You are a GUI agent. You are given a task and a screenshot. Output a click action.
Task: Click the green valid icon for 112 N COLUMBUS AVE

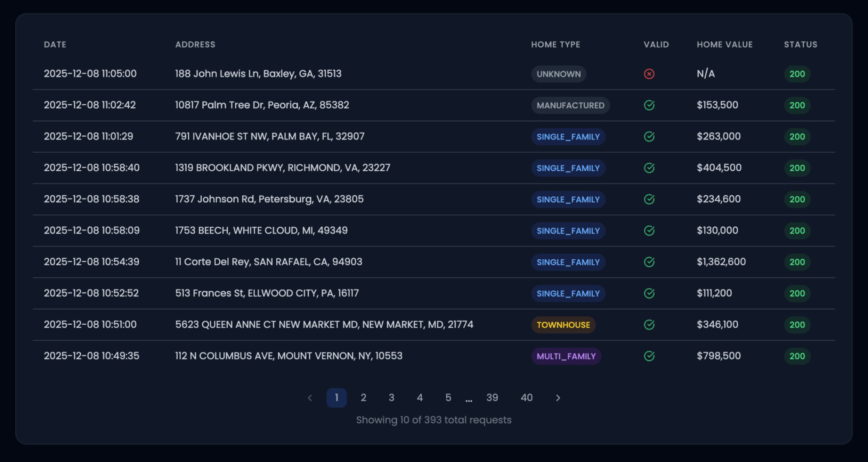pos(649,355)
